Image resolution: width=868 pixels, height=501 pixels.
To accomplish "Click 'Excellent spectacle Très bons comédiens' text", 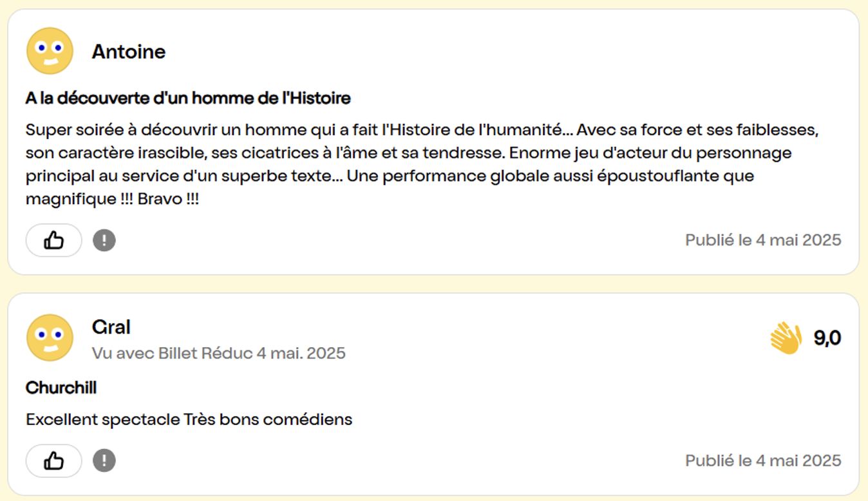I will point(189,420).
